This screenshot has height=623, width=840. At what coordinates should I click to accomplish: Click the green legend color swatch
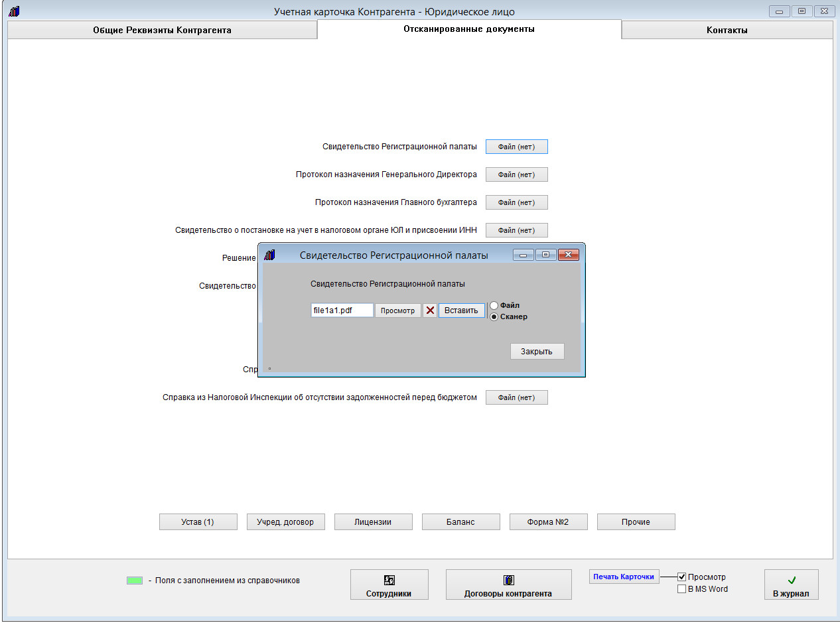coord(135,581)
